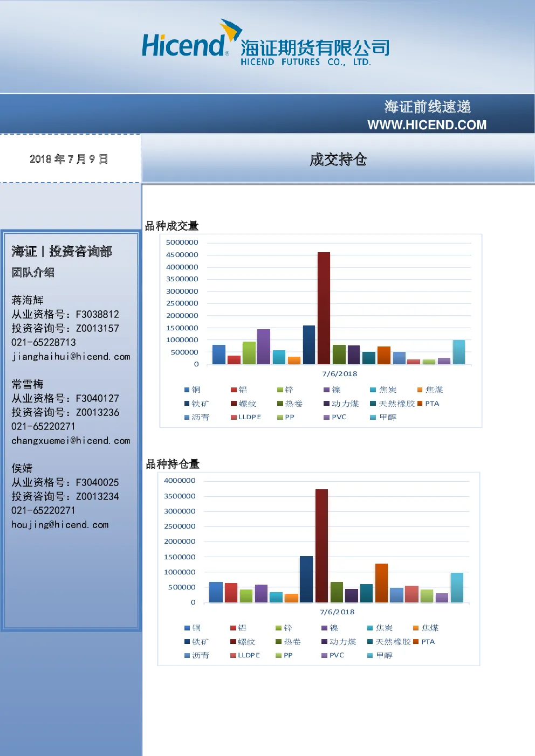
Task: Click the LLDPE legend entry in 品种成交量 chart
Action: pos(246,418)
